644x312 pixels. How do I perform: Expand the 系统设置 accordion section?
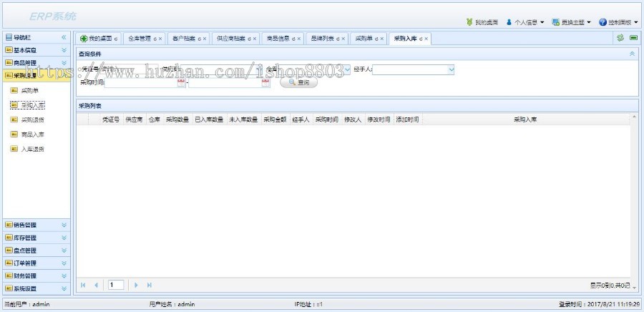pyautogui.click(x=36, y=288)
